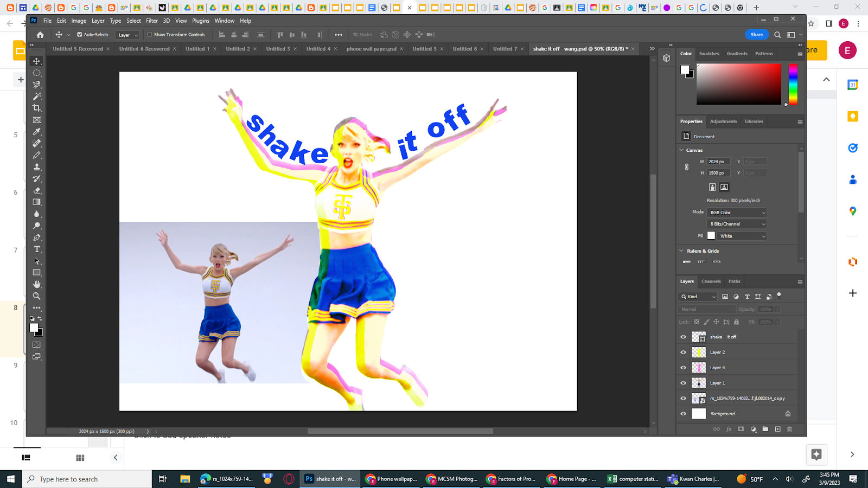Open the Image menu
868x488 pixels.
(79, 21)
